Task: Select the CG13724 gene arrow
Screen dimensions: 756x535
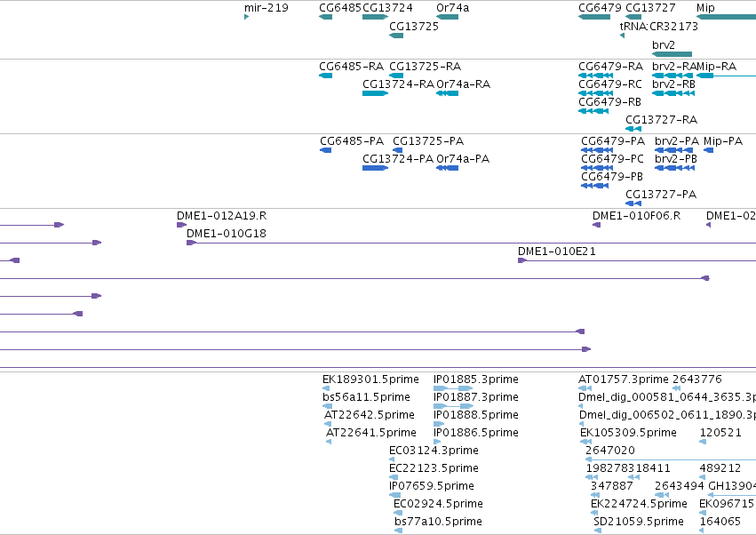Action: pyautogui.click(x=375, y=17)
